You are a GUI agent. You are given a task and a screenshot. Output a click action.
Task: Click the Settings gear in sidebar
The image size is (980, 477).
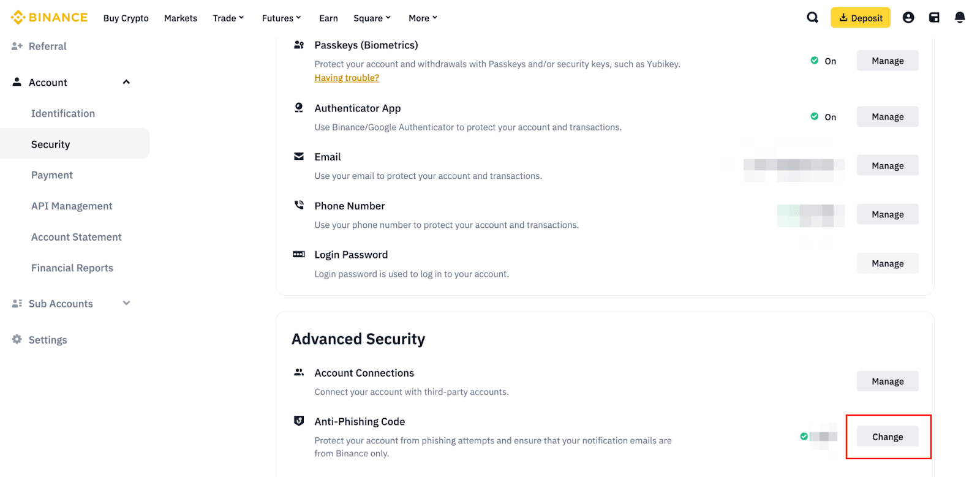(17, 339)
